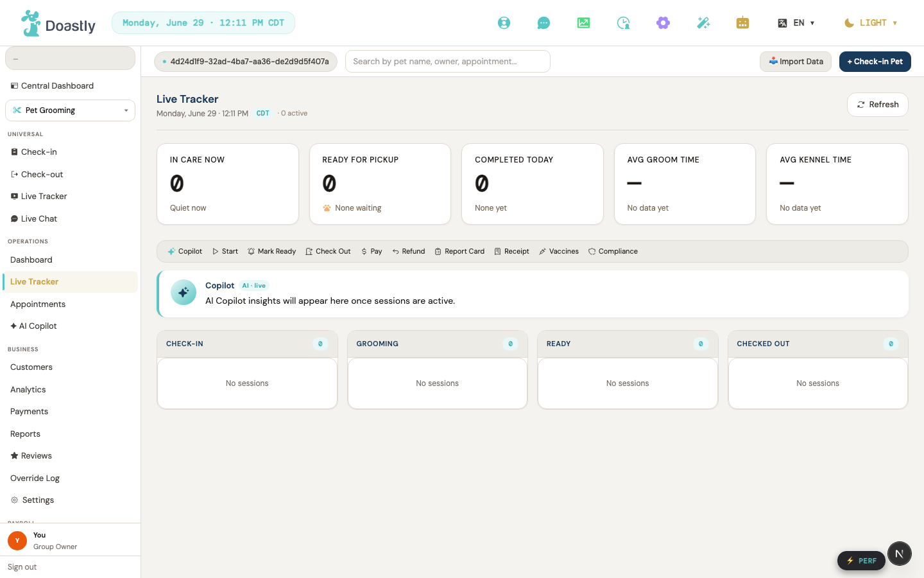Open the profile icon in the top bar
The width and height of the screenshot is (924, 578).
coord(504,23)
